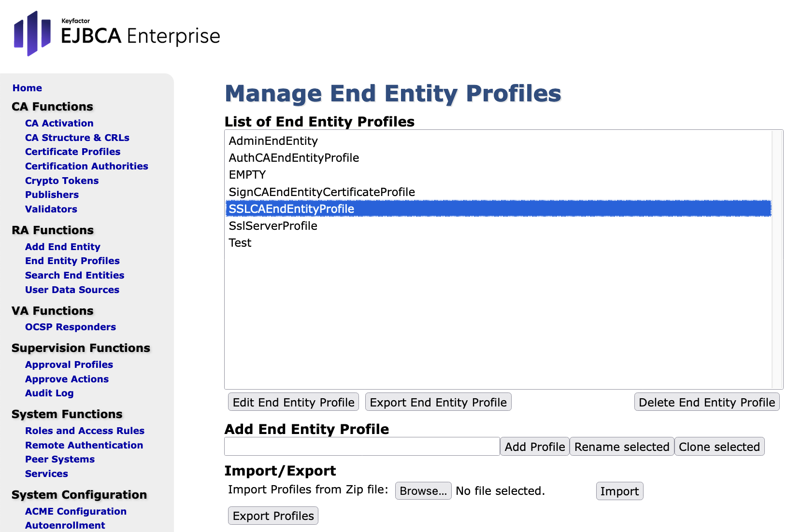
Task: Navigate to Crypto Tokens
Action: [62, 181]
